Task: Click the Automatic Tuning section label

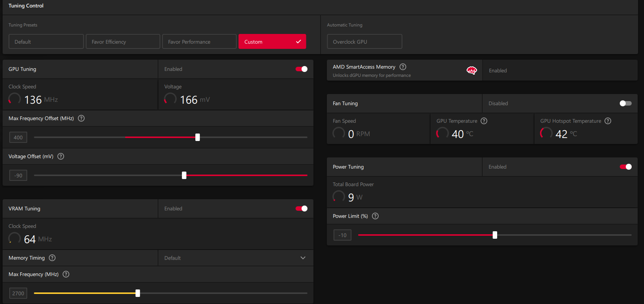Action: [345, 25]
